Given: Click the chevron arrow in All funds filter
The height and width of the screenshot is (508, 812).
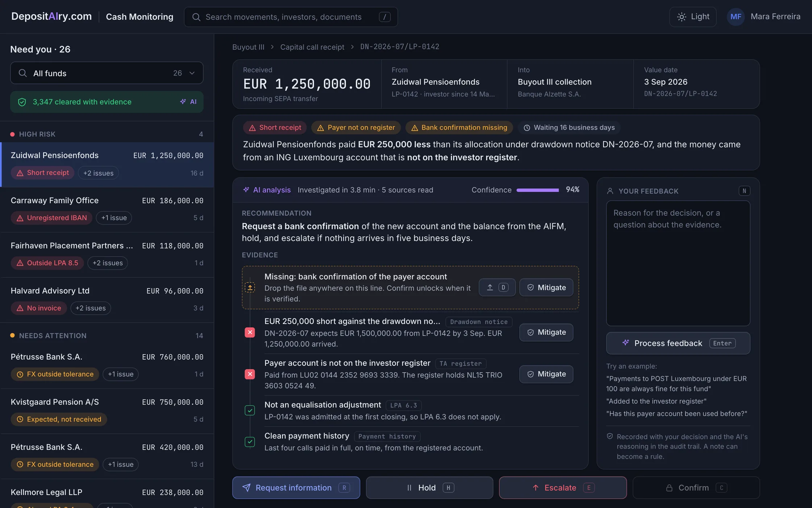Looking at the screenshot, I should (x=192, y=73).
